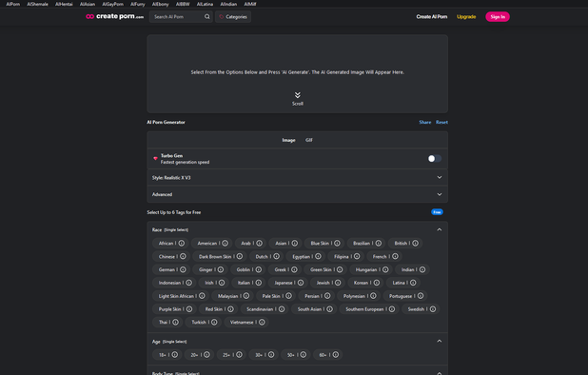Collapse the Race section
Screen dimensions: 588x375
tap(440, 229)
